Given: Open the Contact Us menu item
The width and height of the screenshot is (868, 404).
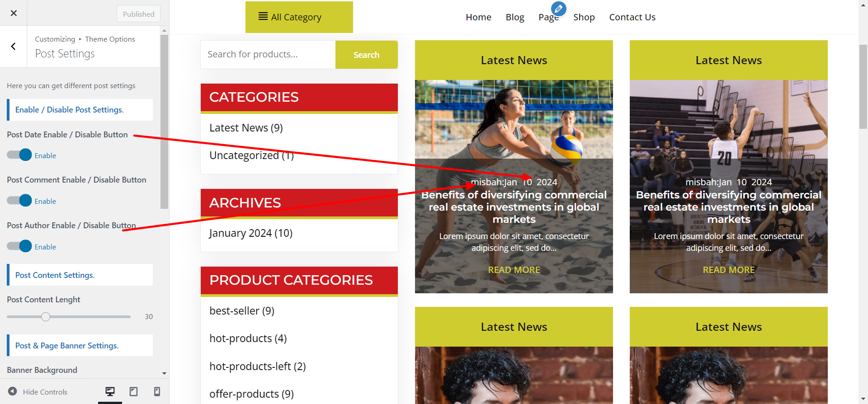Looking at the screenshot, I should [x=632, y=17].
